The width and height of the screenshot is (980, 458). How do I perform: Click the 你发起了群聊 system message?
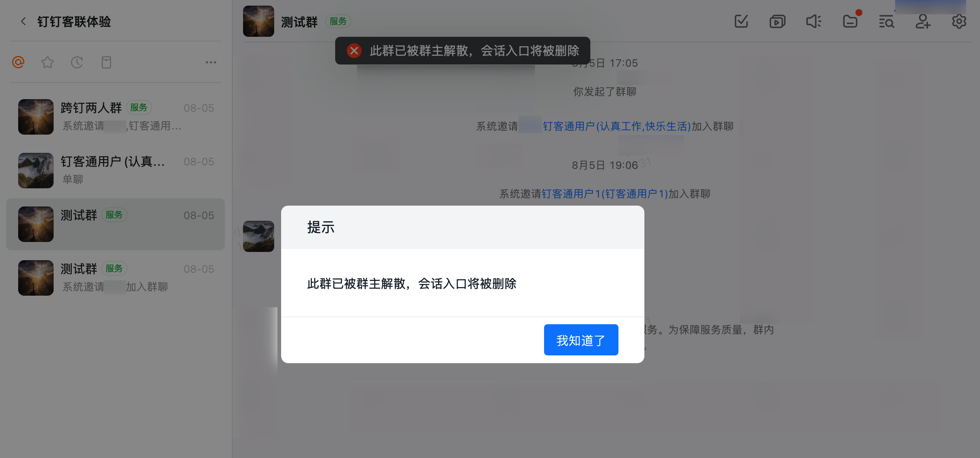point(605,92)
